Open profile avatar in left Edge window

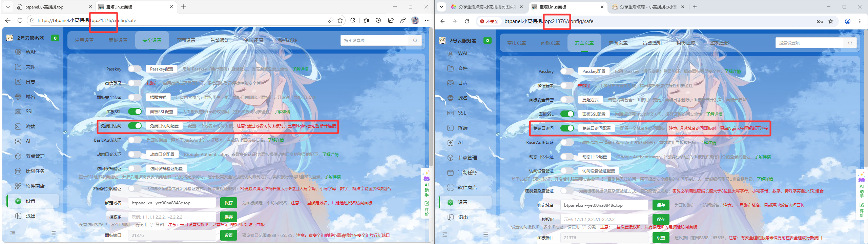(x=415, y=20)
